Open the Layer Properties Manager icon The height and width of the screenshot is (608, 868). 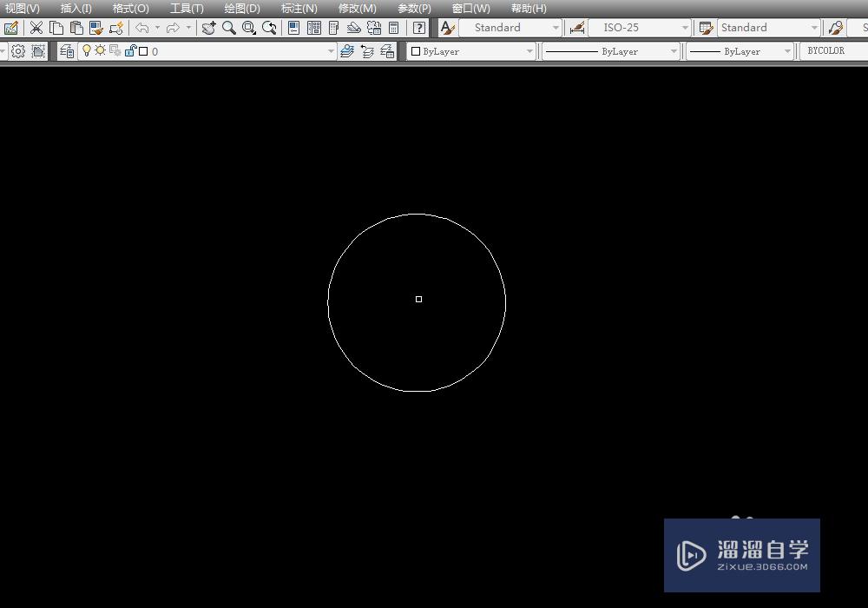pos(66,50)
